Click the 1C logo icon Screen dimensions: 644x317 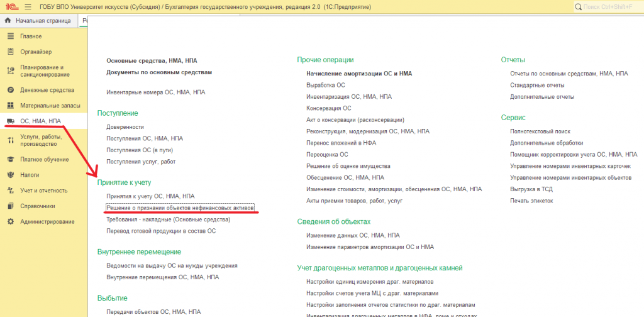pos(11,7)
